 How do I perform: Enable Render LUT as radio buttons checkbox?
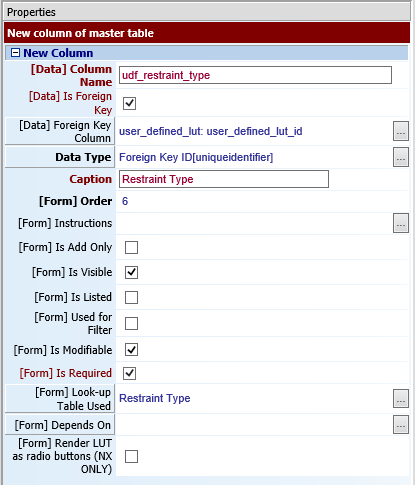point(131,456)
